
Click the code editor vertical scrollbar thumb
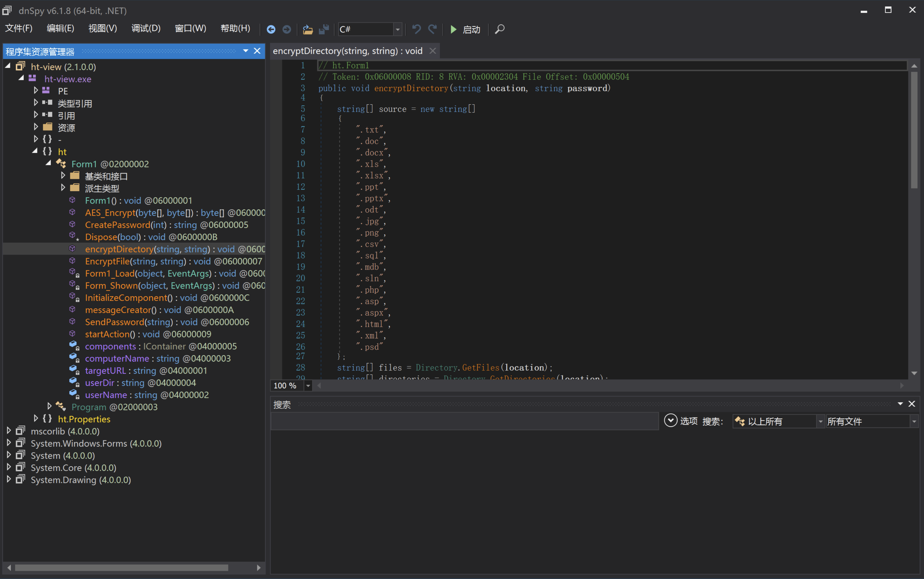pos(914,130)
